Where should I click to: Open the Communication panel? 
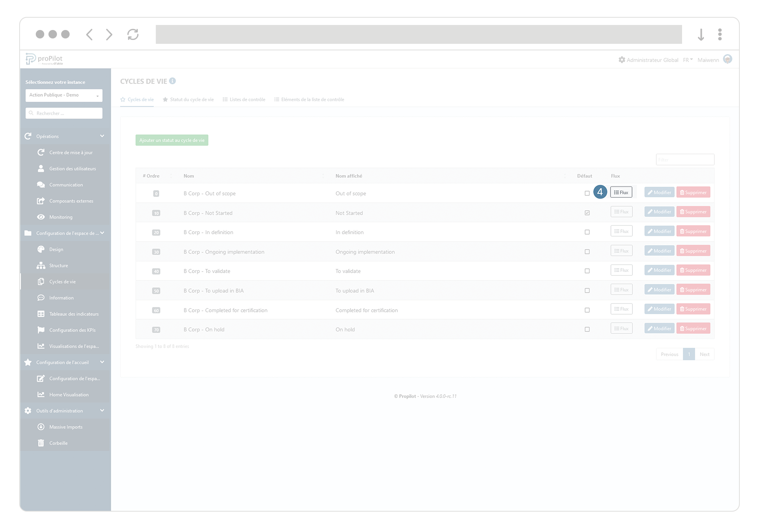[66, 185]
